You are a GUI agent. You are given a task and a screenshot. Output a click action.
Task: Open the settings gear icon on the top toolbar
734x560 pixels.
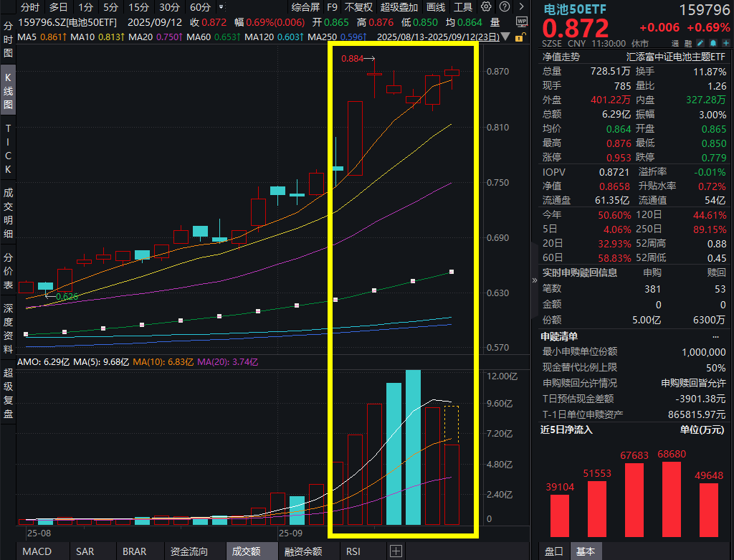486,6
